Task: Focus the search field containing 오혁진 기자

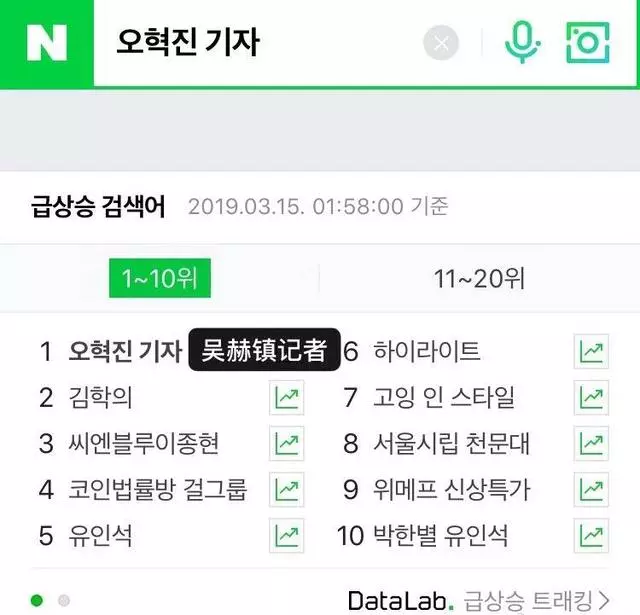Action: 257,43
